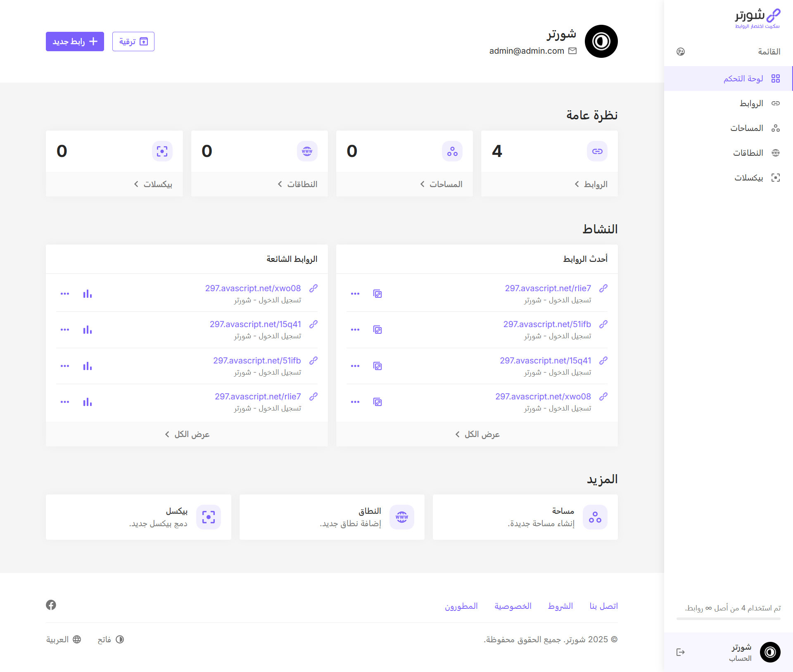The height and width of the screenshot is (672, 793).
Task: Click the chain icon beside popular link xwo08
Action: (x=313, y=288)
